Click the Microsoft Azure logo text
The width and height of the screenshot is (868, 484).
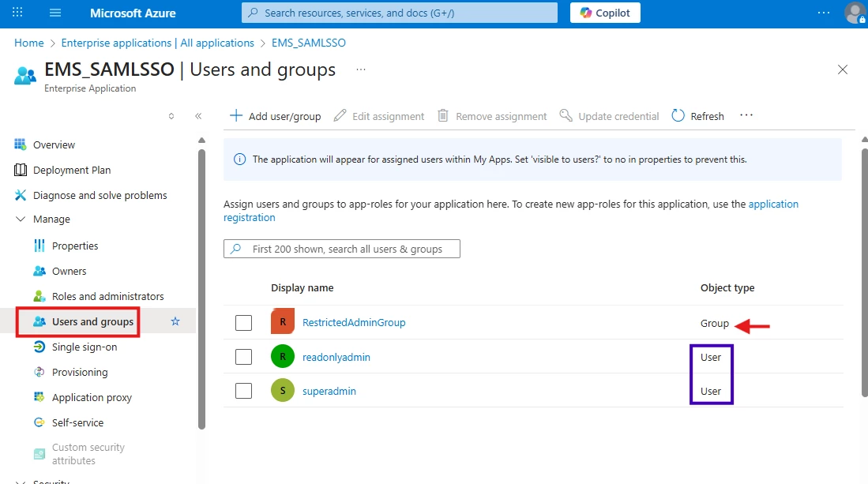click(133, 13)
